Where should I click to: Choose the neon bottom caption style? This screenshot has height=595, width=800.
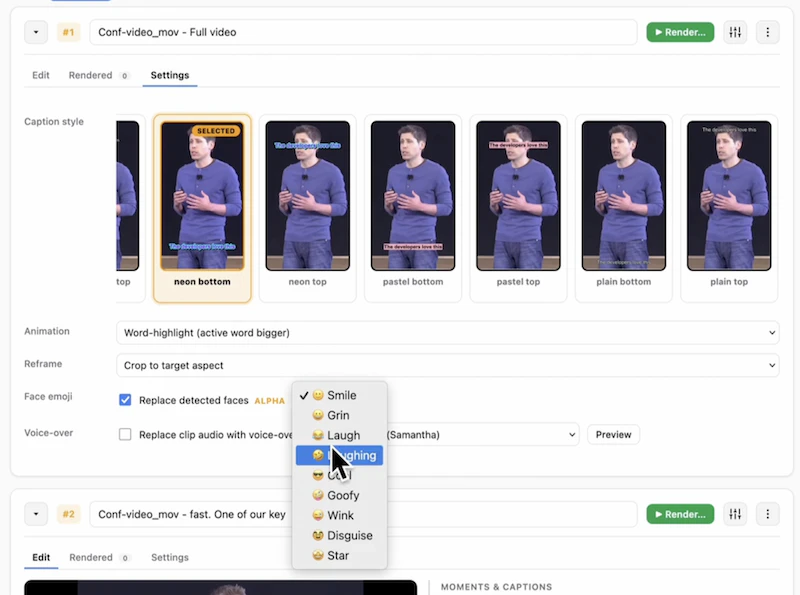tap(202, 208)
